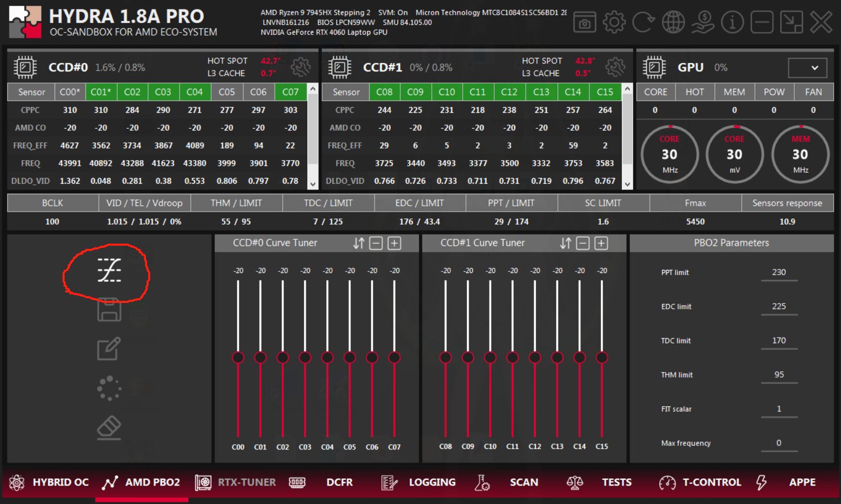Toggle core C06 column header
This screenshot has height=504, width=841.
[258, 92]
